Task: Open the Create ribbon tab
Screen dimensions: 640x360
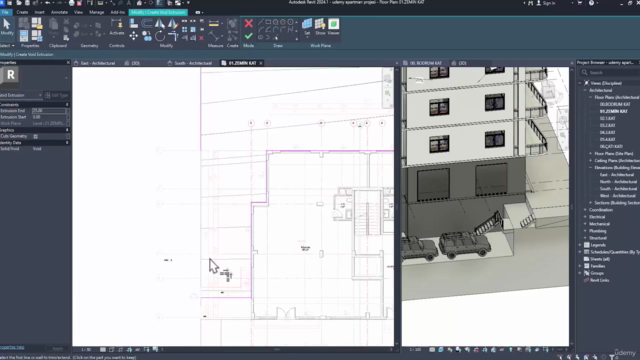Action: [22, 12]
